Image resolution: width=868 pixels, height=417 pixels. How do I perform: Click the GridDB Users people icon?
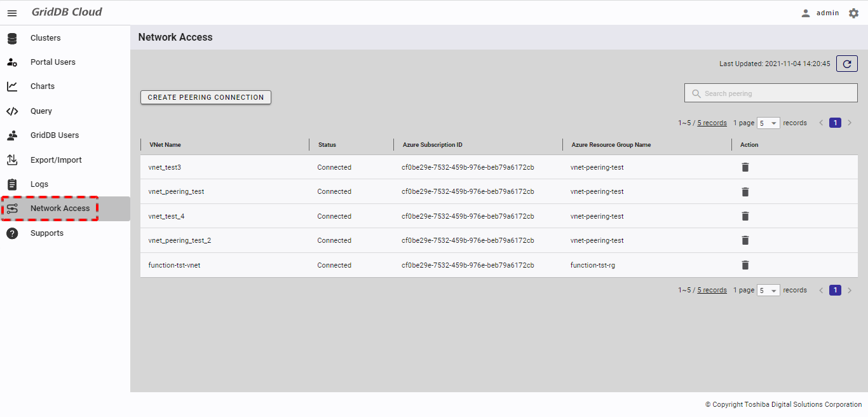(x=12, y=135)
